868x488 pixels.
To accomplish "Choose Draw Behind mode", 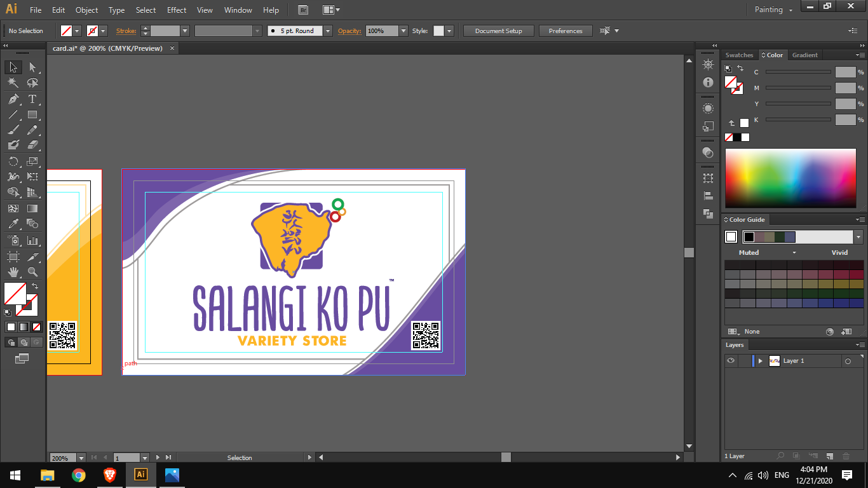I will coord(24,342).
